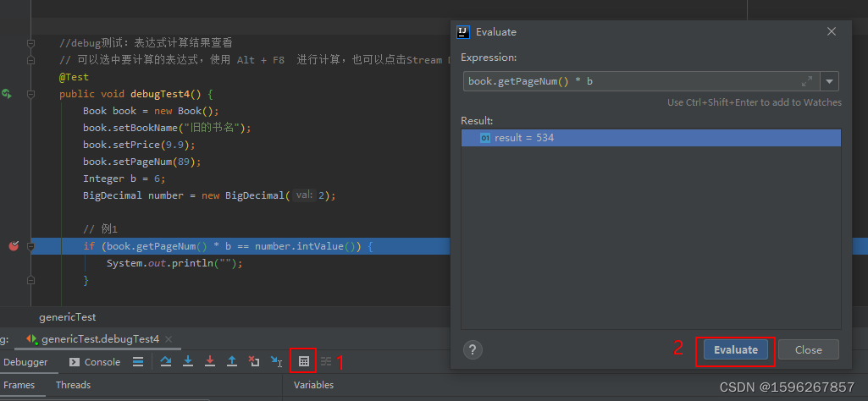The height and width of the screenshot is (401, 868).
Task: Toggle the fold marker beside the Alt + F8 comment
Action: (31, 60)
